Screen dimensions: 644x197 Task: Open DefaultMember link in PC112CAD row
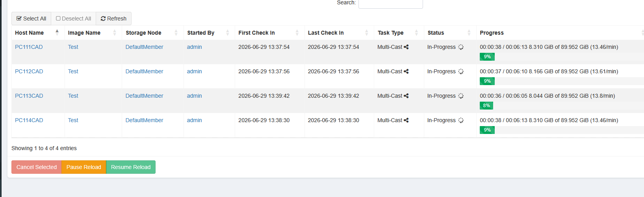pos(144,71)
